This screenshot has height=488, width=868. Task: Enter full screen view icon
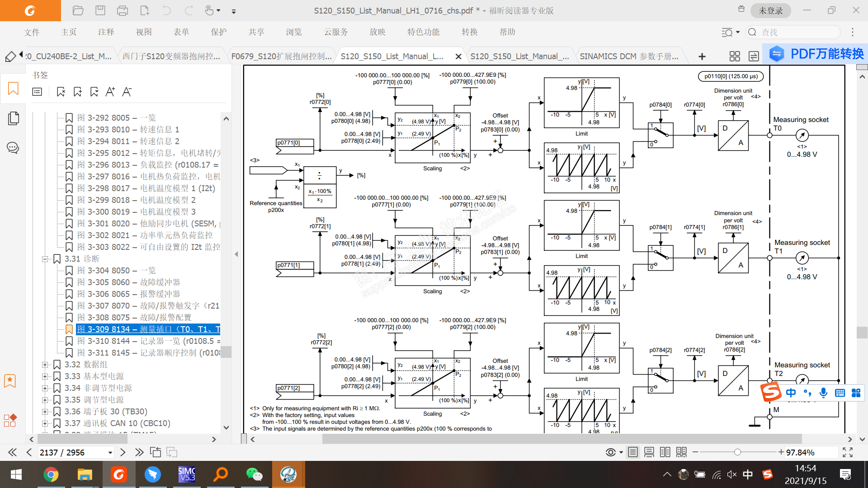(848, 452)
